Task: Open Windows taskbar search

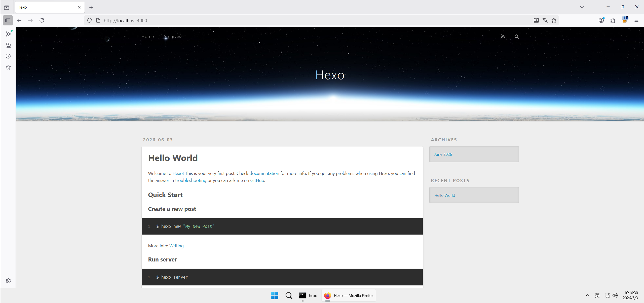Action: coord(289,295)
